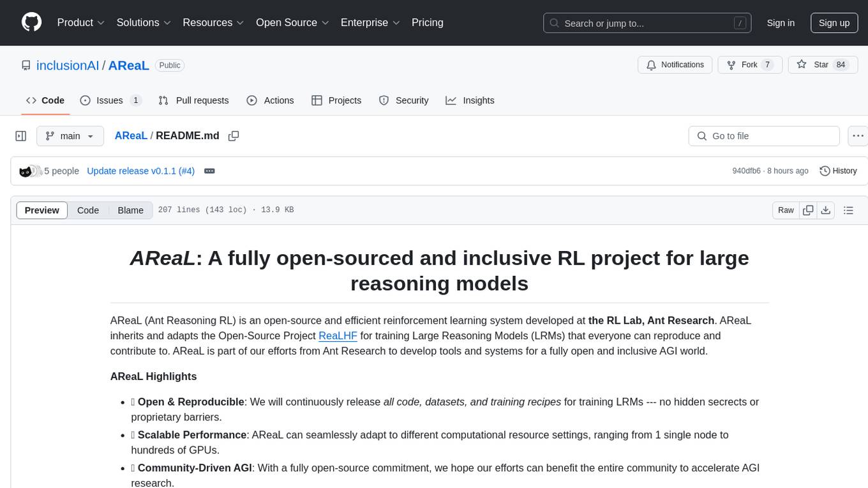The width and height of the screenshot is (868, 488).
Task: Click the repository icon beside inclusionAI
Action: point(26,65)
